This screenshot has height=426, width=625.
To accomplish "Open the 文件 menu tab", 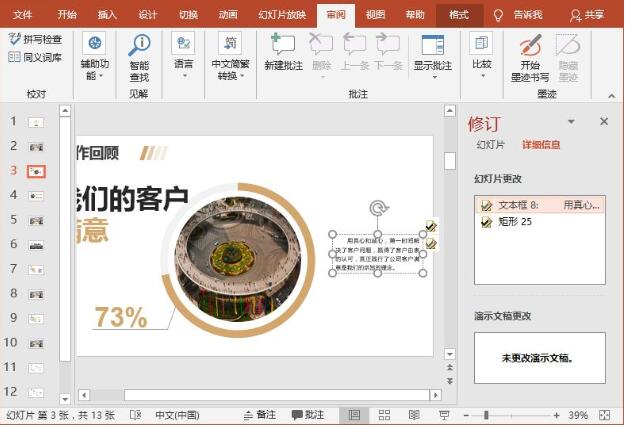I will 22,15.
